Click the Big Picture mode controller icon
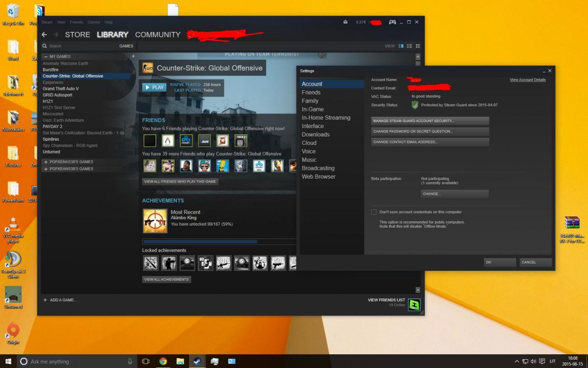The height and width of the screenshot is (368, 588). [392, 22]
